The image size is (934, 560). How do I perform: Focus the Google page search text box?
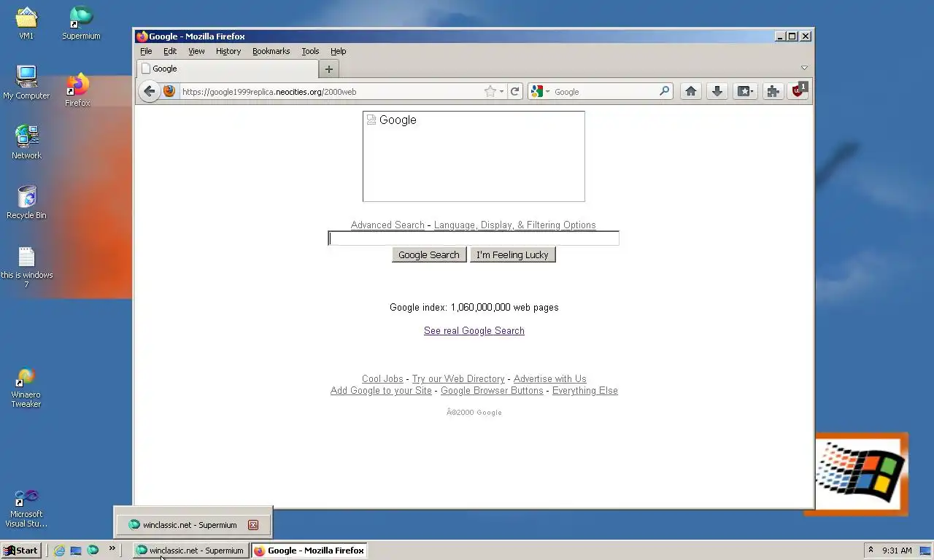tap(474, 238)
